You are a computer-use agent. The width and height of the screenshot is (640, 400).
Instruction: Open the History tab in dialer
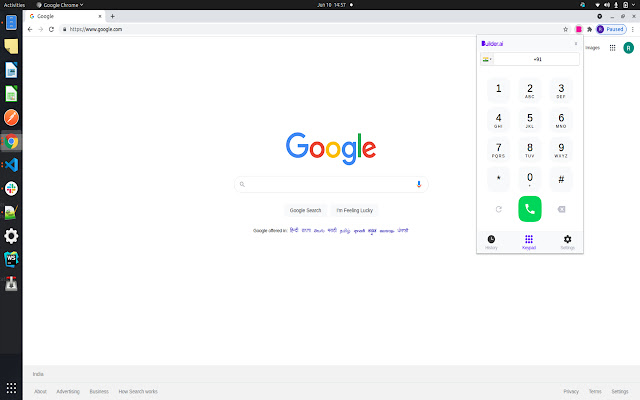click(491, 242)
